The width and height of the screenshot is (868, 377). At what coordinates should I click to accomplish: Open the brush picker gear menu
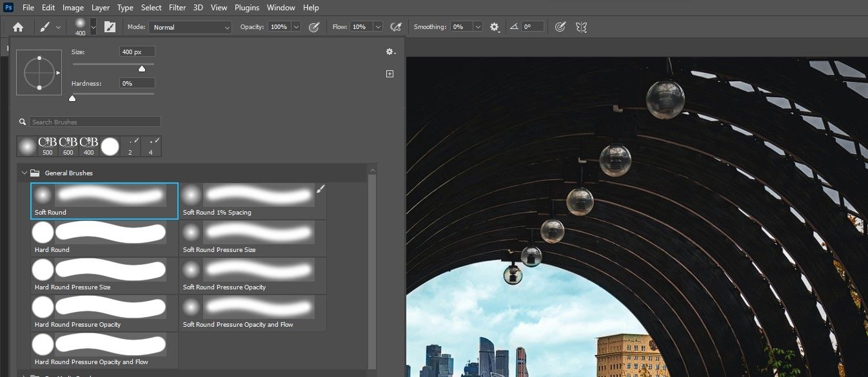pos(390,52)
